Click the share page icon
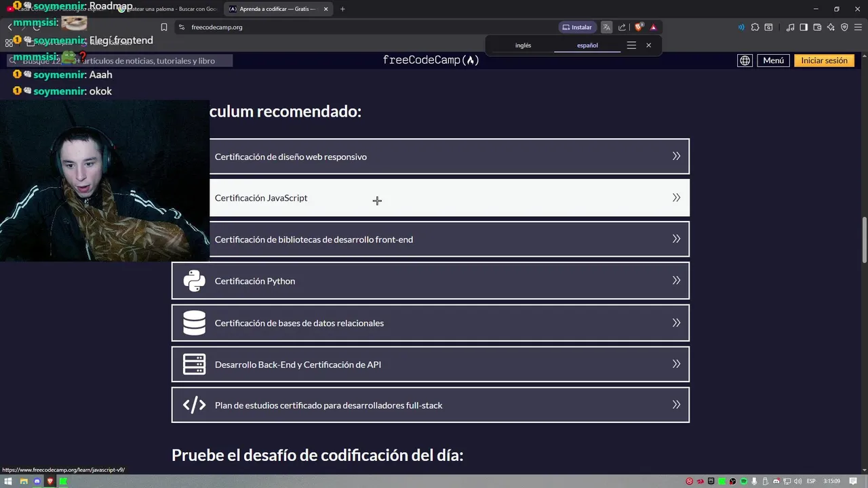 (x=622, y=27)
